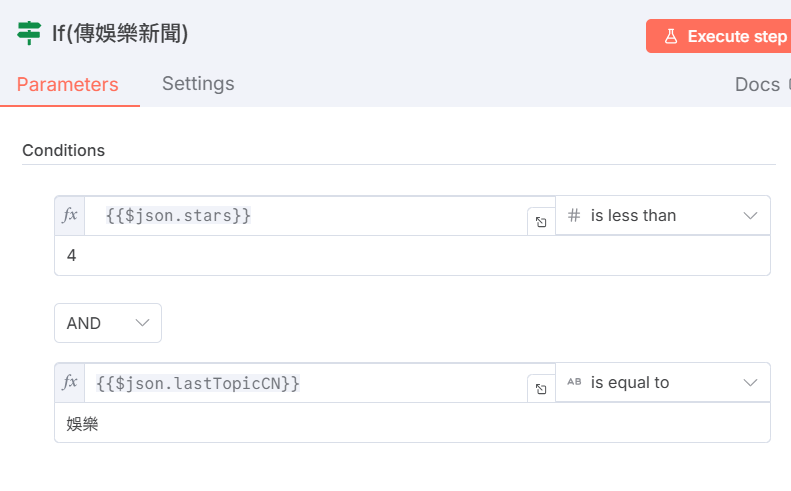Click the AB string type icon
The height and width of the screenshot is (491, 791).
tap(574, 382)
